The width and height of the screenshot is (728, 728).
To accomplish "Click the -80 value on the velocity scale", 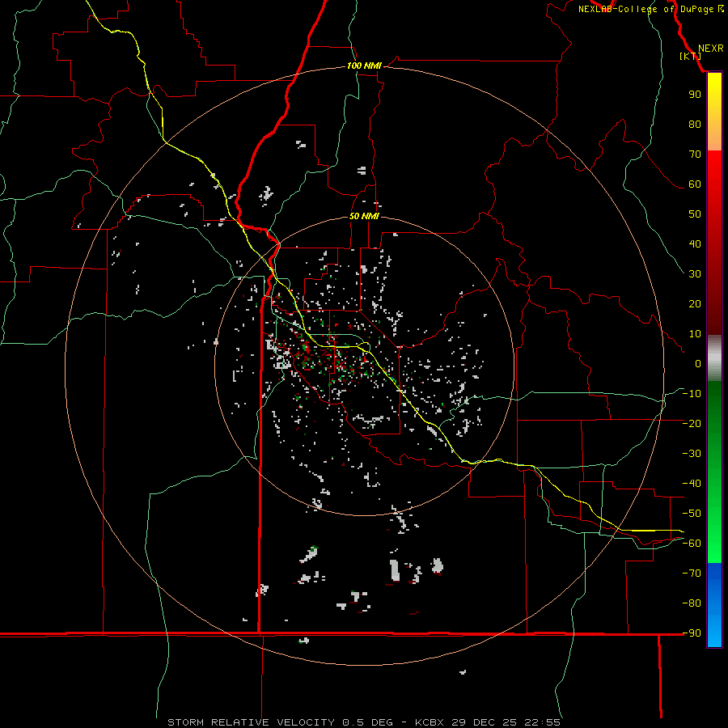I will pos(692,603).
